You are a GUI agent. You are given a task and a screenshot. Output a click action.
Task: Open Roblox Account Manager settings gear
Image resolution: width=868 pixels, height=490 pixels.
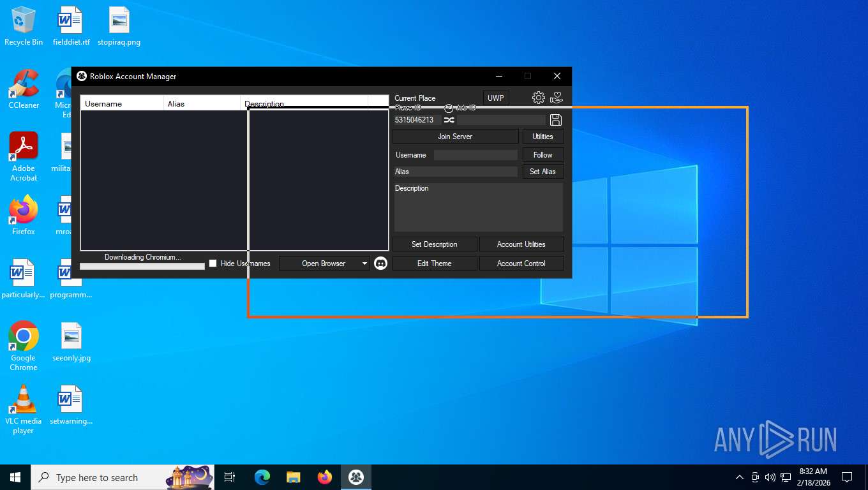539,98
